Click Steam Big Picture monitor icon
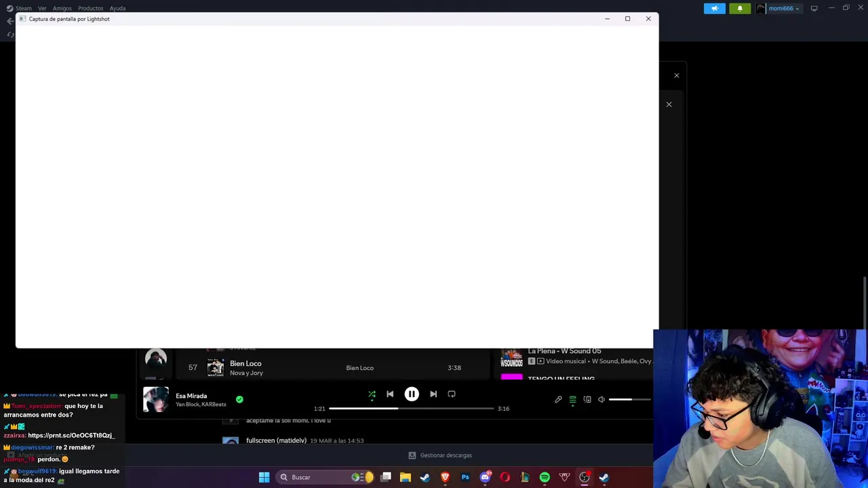Viewport: 868px width, 488px height. click(x=814, y=8)
